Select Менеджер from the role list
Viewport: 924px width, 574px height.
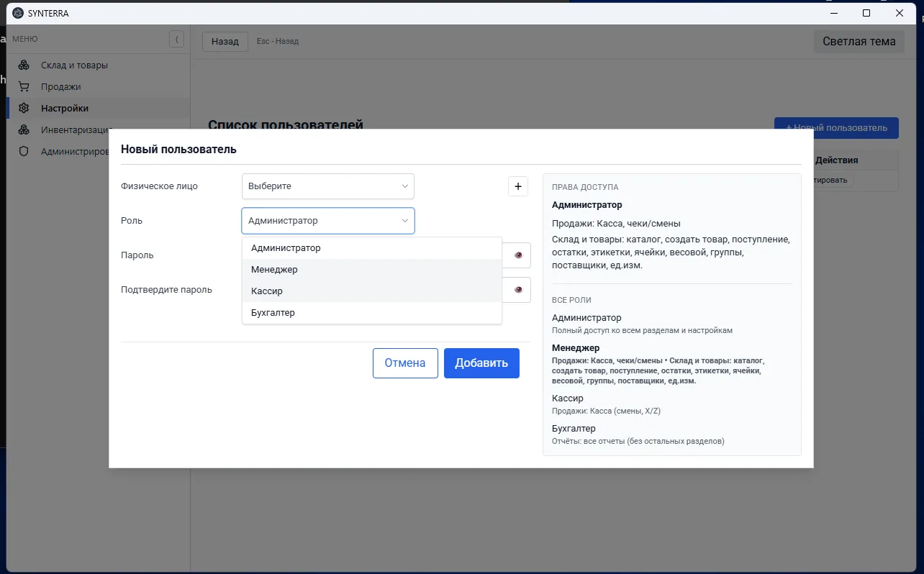(x=372, y=270)
